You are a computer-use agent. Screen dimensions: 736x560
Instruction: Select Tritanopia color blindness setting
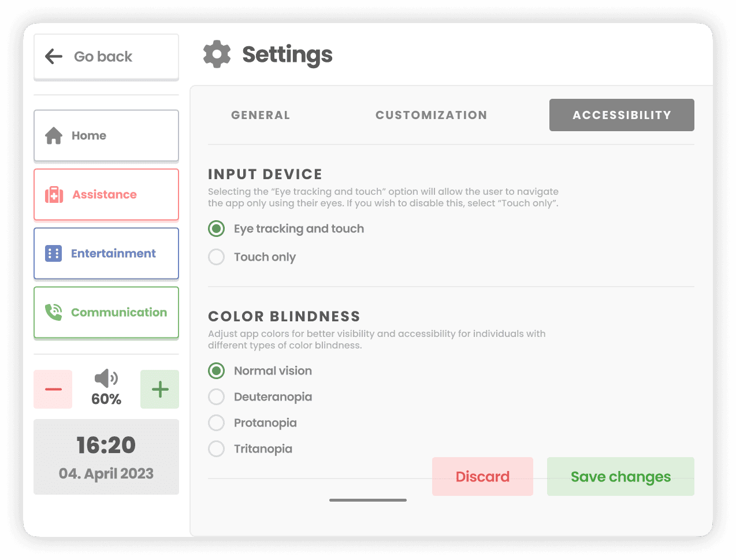(216, 448)
